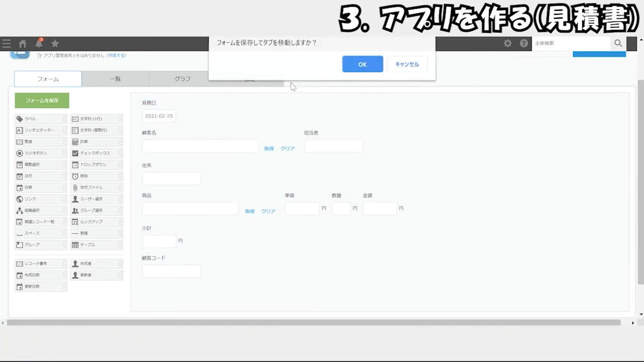Open the home icon in the header
This screenshot has height=362, width=644.
(x=23, y=44)
